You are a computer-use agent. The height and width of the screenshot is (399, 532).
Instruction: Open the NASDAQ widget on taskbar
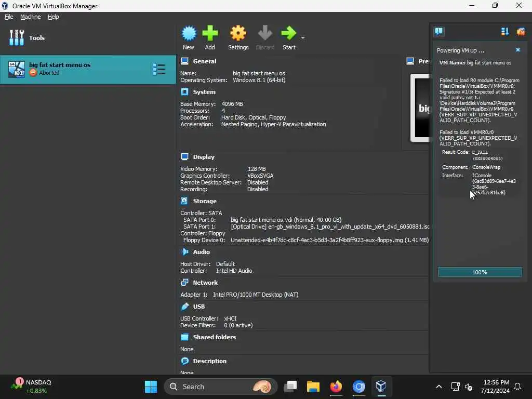click(x=31, y=387)
